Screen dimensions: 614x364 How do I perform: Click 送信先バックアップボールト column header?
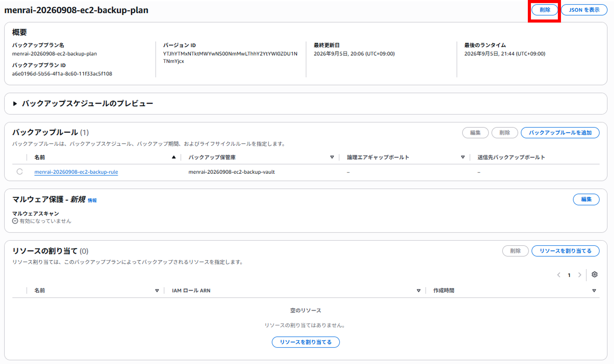pos(511,157)
